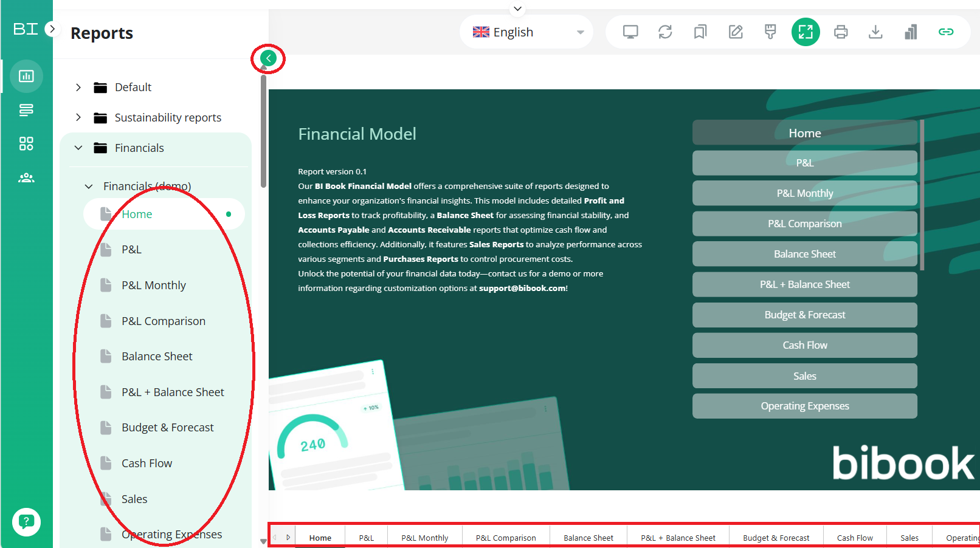980x548 pixels.
Task: Open the help chat question mark bubble
Action: (26, 522)
